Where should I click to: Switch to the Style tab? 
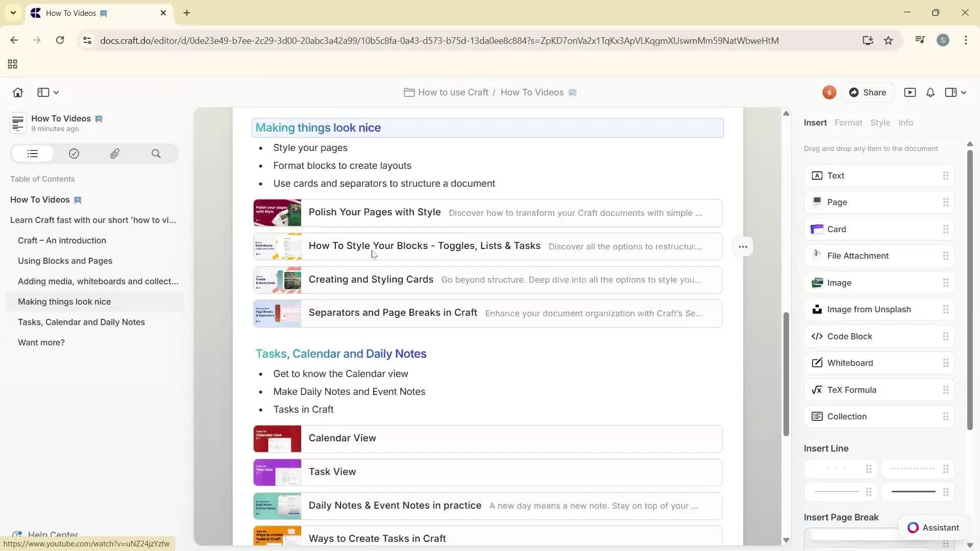click(881, 122)
